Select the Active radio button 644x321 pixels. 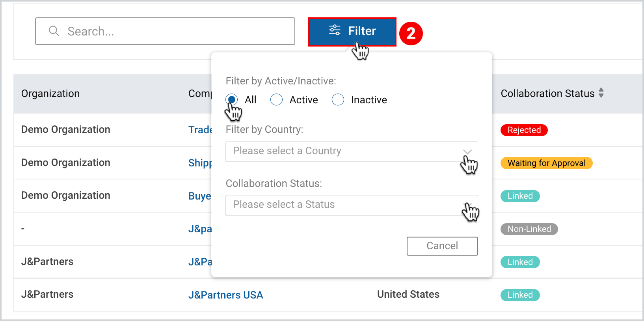277,100
